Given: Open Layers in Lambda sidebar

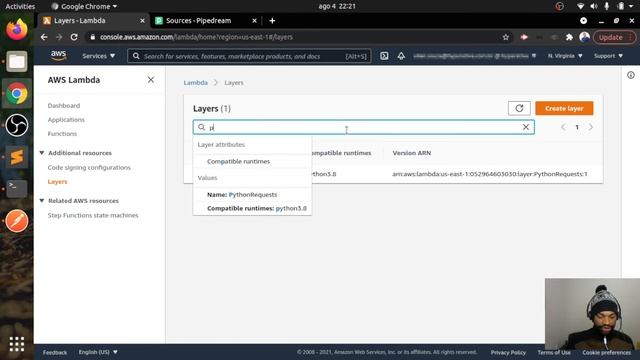Looking at the screenshot, I should (57, 182).
